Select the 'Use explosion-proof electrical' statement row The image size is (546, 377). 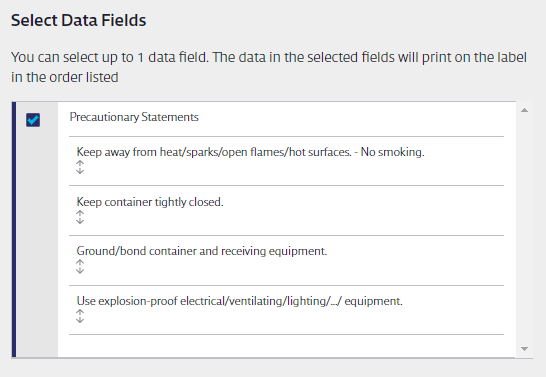tap(286, 310)
